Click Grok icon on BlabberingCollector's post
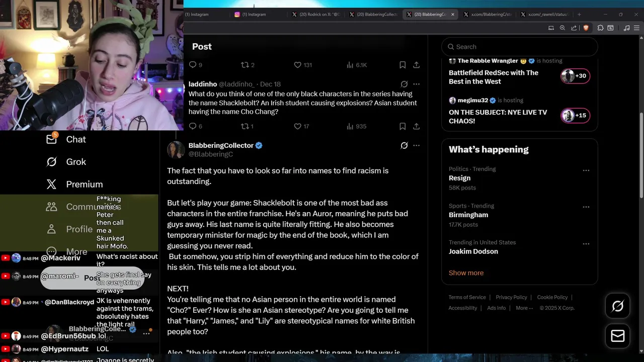The height and width of the screenshot is (362, 644). 404,145
